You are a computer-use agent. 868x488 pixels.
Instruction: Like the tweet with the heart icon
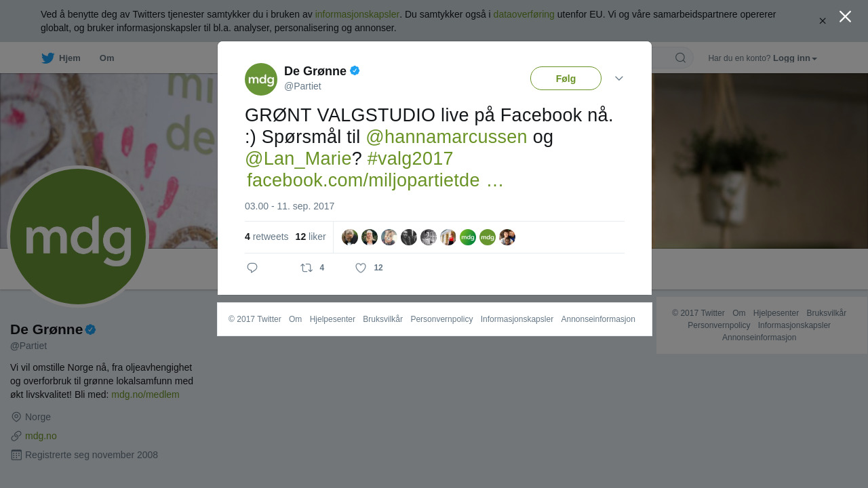pos(361,268)
